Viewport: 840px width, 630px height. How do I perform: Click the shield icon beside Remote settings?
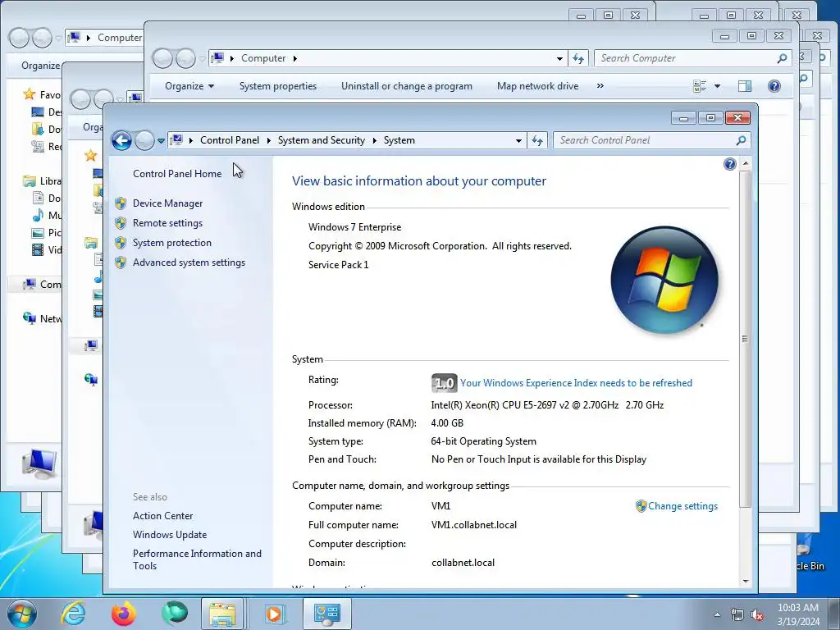(121, 223)
